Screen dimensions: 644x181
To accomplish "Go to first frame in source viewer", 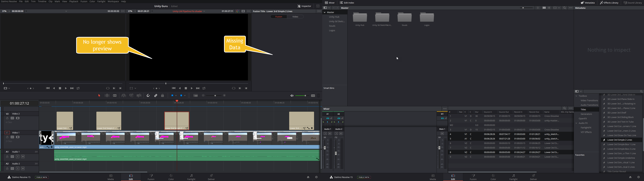I will [x=48, y=88].
